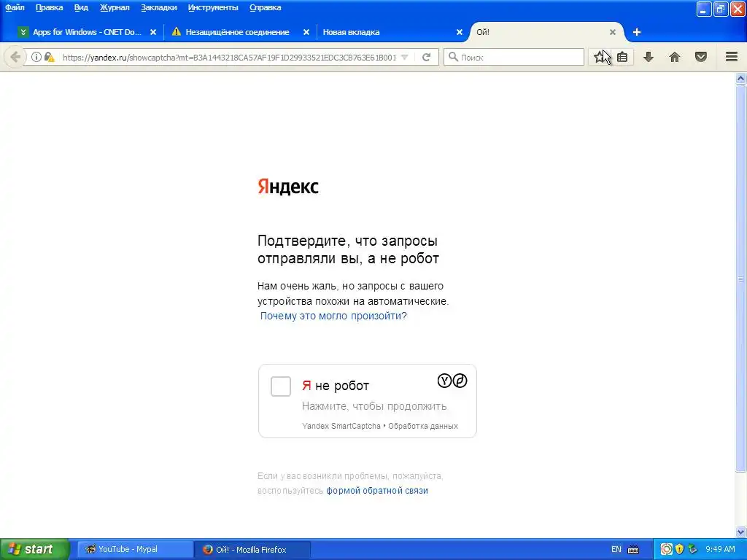Screen dimensions: 747x560
Task: Switch to YouTube - Mypal taskbar window
Action: pos(135,550)
